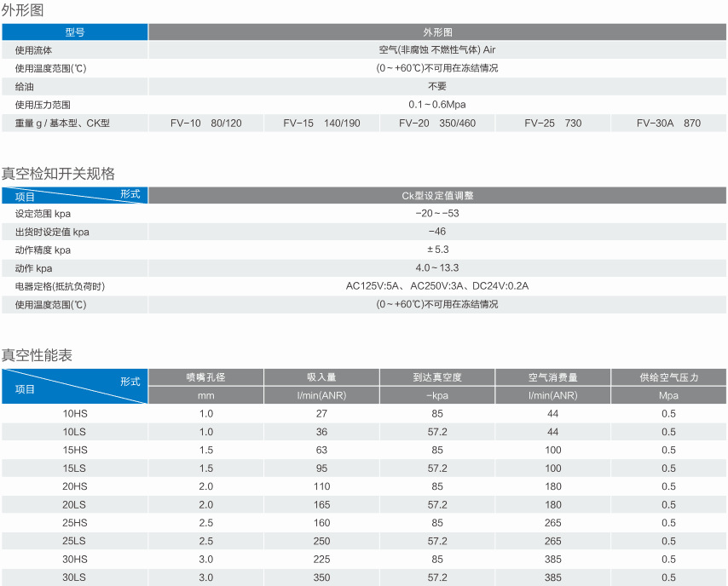Click the 型号 header cell

(x=75, y=32)
